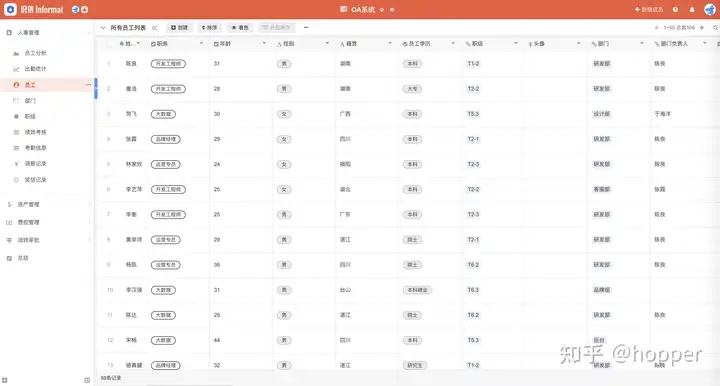The image size is (720, 386).
Task: Click bottom-left sidebar corner icon
Action: point(5,380)
